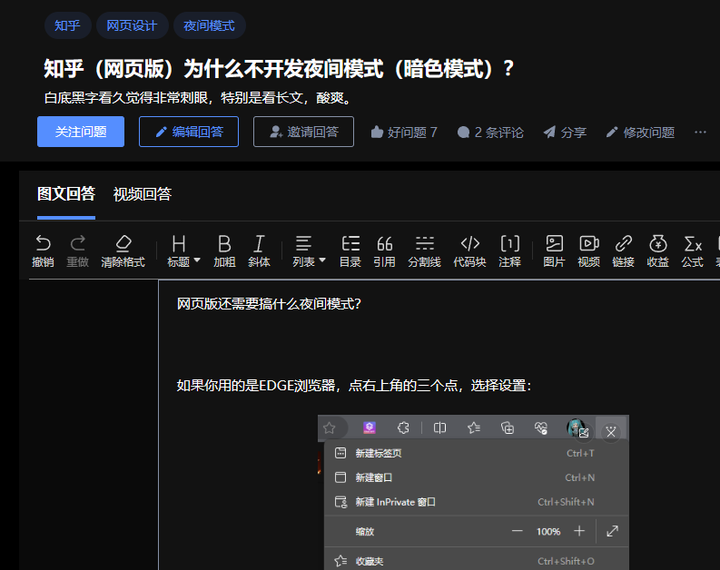
Task: Insert a divider line (分割线)
Action: [x=424, y=251]
